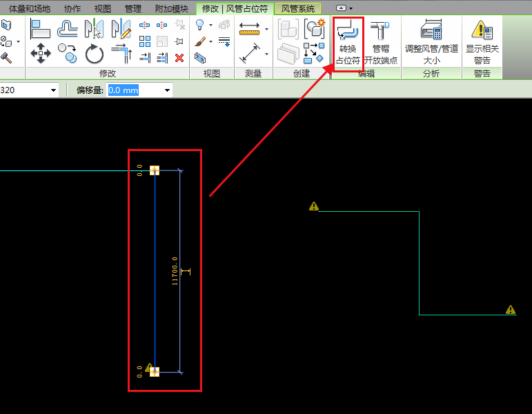Open the 附加模块 ribbon tab

tap(172, 8)
